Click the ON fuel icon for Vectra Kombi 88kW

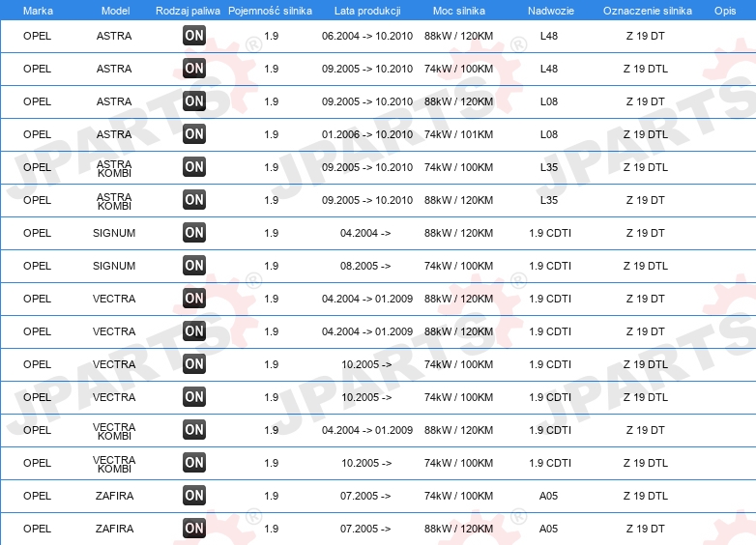pyautogui.click(x=194, y=430)
